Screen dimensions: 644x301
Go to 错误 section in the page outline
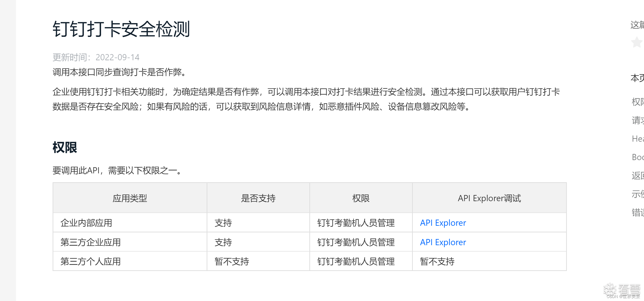point(638,212)
